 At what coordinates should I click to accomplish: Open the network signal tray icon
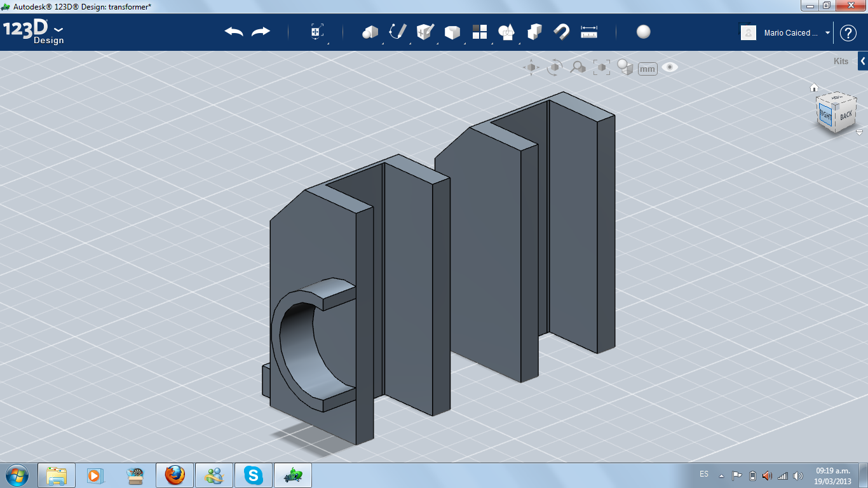tap(783, 475)
